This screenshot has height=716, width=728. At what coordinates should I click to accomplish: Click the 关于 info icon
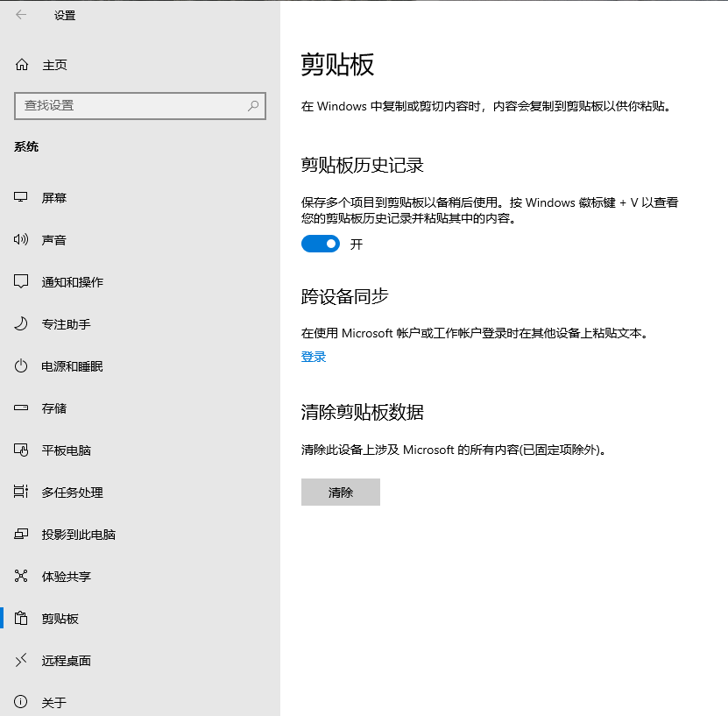tap(21, 702)
